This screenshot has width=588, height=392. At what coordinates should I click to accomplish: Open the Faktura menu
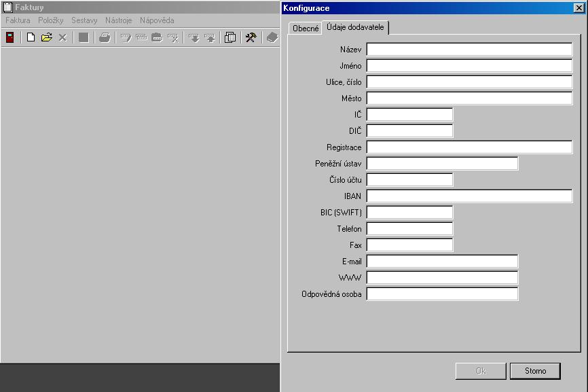coord(18,20)
